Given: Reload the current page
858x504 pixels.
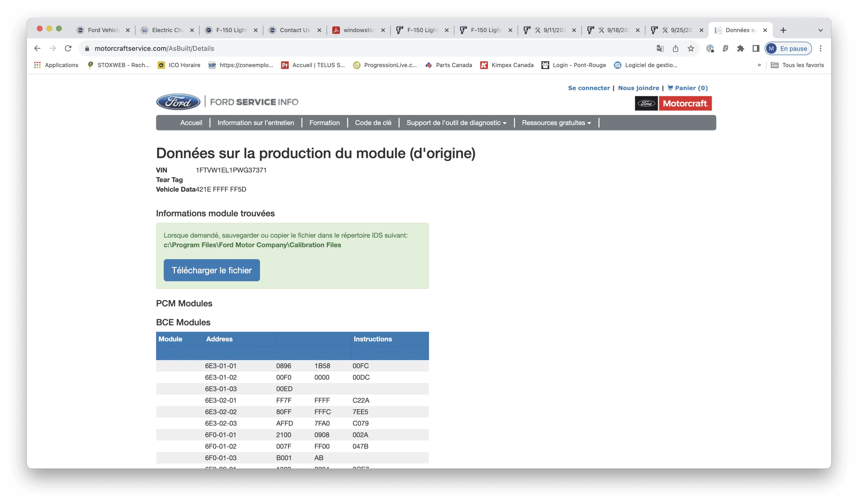Looking at the screenshot, I should tap(68, 48).
